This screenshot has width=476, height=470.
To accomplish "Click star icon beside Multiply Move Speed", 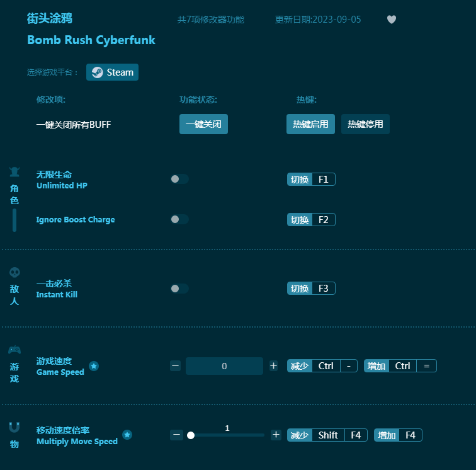I will (127, 435).
